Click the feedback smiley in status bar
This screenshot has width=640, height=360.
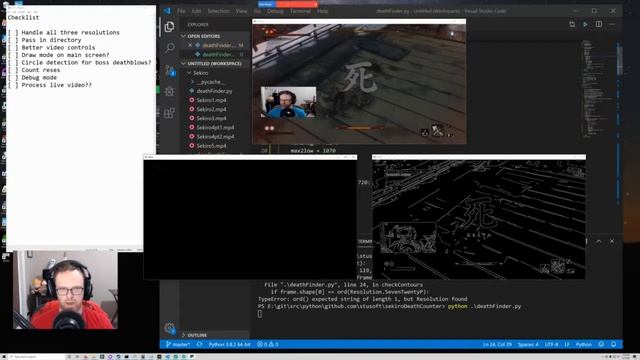click(601, 344)
